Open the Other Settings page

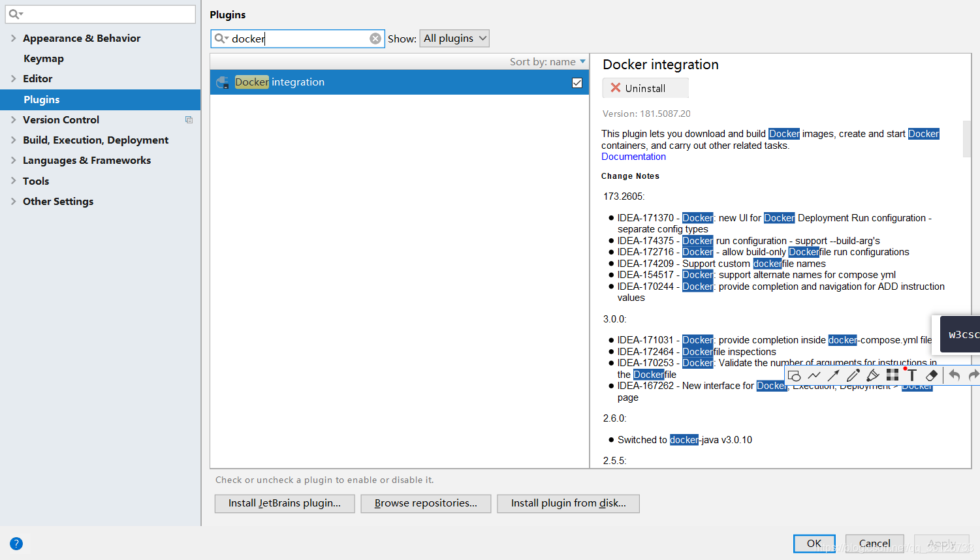point(58,202)
